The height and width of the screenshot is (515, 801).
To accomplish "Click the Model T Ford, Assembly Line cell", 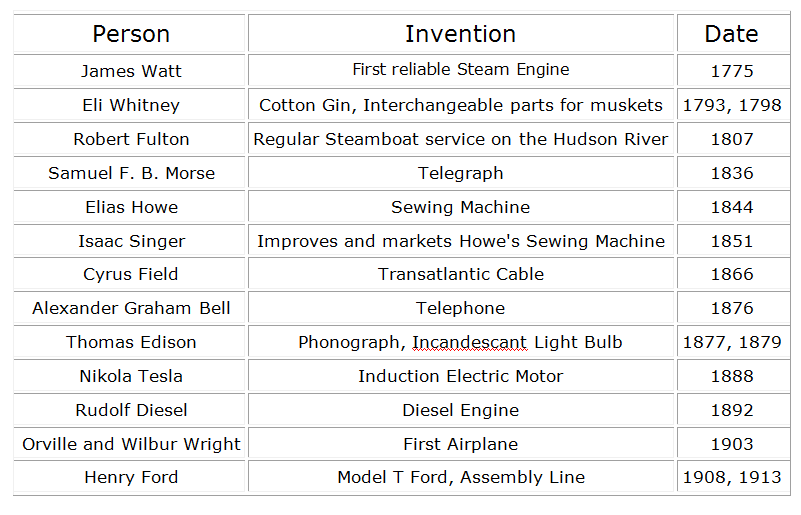I will point(460,477).
